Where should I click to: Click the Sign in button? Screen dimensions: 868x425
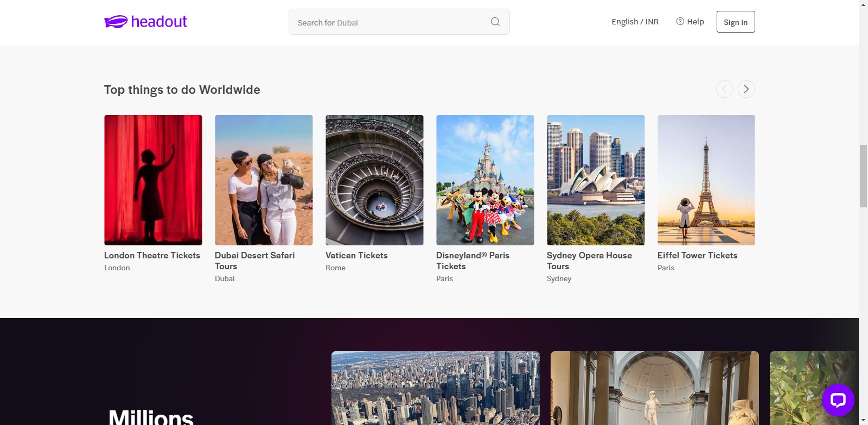click(x=735, y=22)
